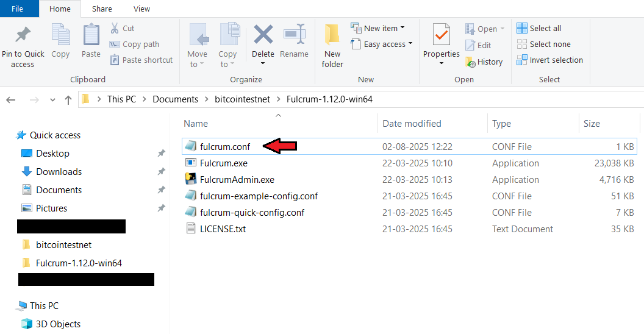Expand the Properties dropdown arrow
The height and width of the screenshot is (334, 644).
point(442,63)
